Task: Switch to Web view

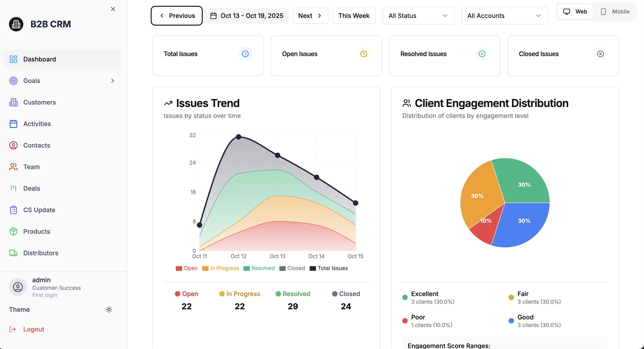Action: pyautogui.click(x=575, y=11)
